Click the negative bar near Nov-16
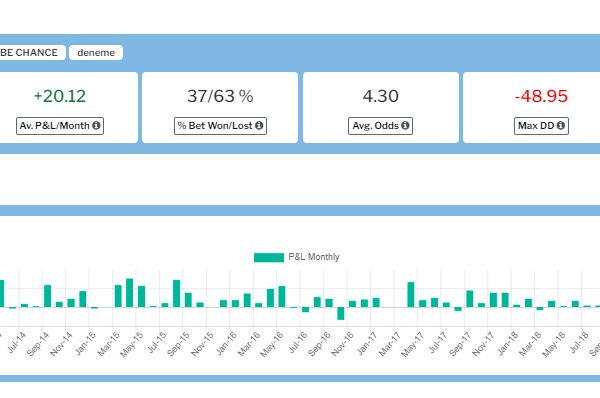Viewport: 600px width, 398px height. [341, 313]
